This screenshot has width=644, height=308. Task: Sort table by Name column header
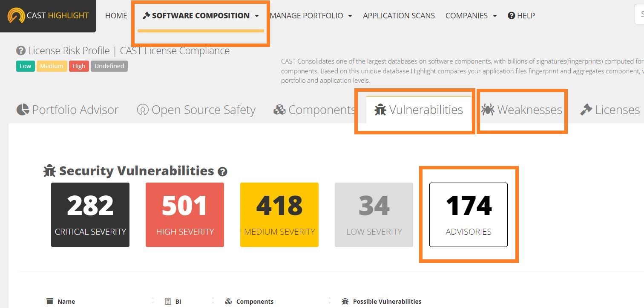click(x=66, y=301)
